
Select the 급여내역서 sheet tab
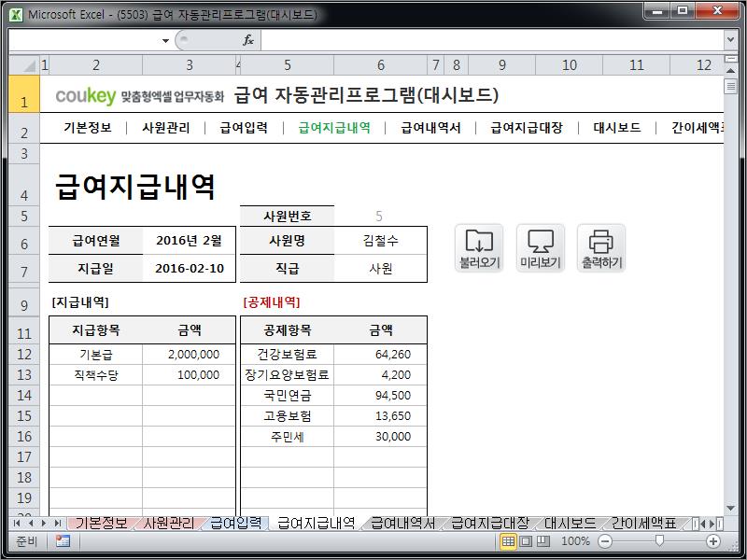[x=403, y=524]
